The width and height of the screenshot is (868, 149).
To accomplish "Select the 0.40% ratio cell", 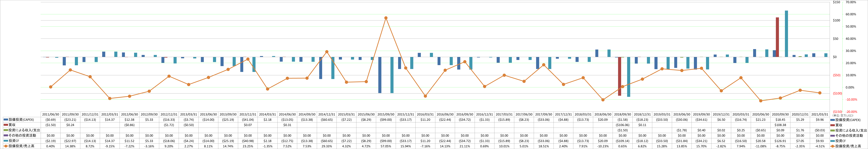I will click(51, 146).
